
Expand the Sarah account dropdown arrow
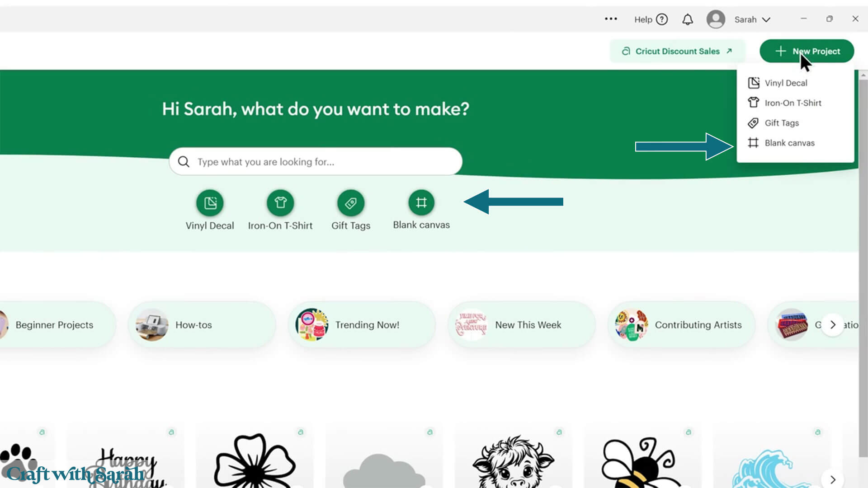point(766,20)
